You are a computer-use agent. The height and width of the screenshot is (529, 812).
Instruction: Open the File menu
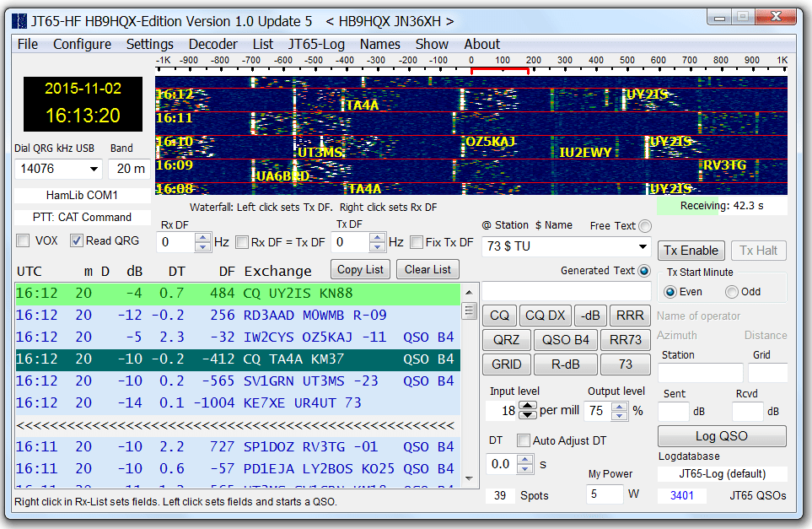pos(26,44)
